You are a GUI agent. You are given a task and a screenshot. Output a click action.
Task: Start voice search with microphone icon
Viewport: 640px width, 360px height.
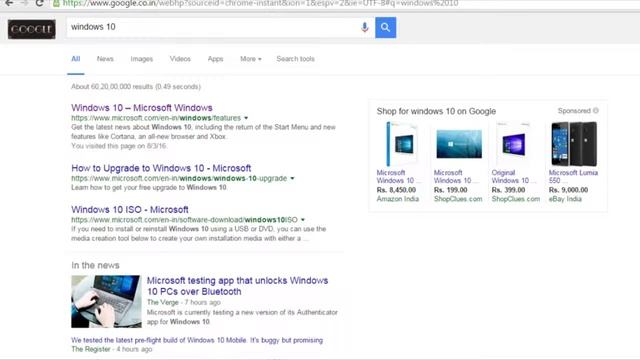point(364,27)
